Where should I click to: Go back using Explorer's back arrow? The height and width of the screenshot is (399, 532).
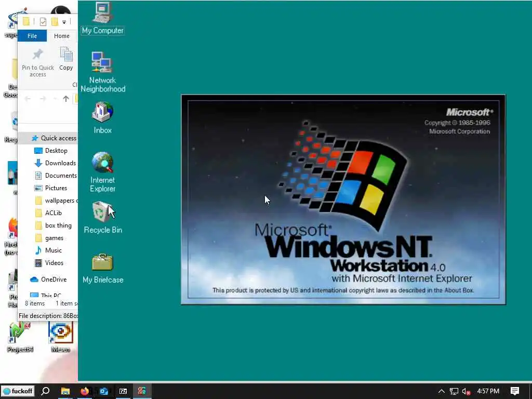click(28, 99)
